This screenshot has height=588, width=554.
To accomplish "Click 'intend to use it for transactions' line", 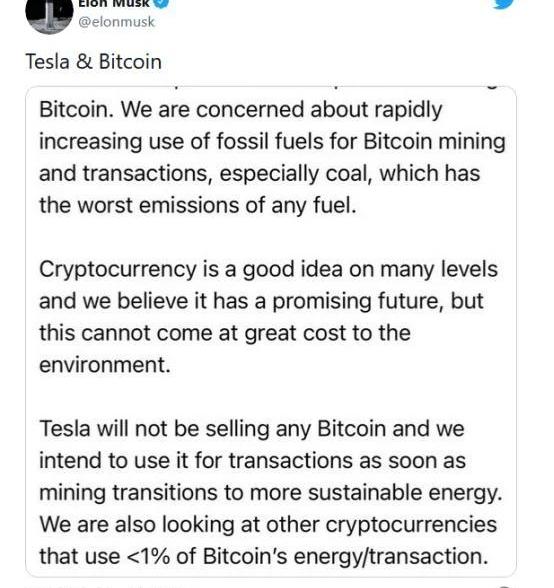I will 252,460.
